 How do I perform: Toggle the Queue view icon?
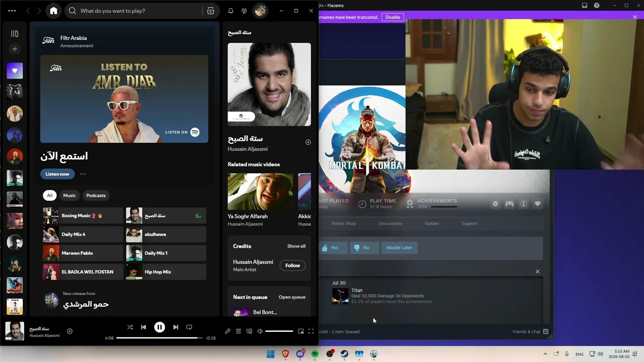(x=238, y=331)
